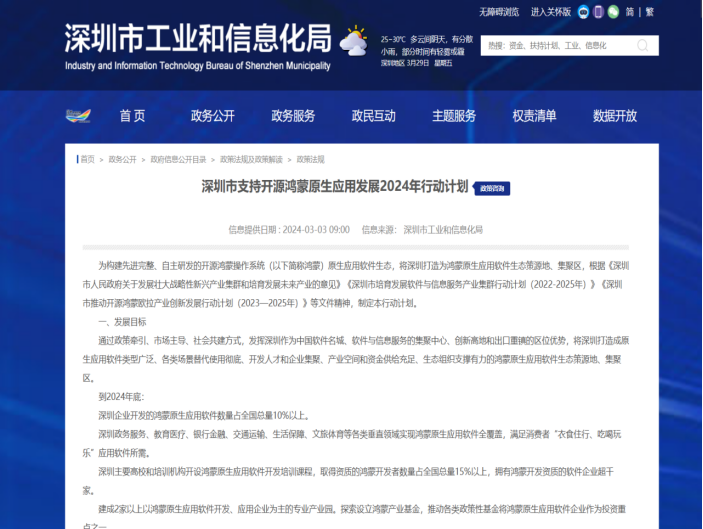Click the purple mobile phone icon

click(x=598, y=12)
